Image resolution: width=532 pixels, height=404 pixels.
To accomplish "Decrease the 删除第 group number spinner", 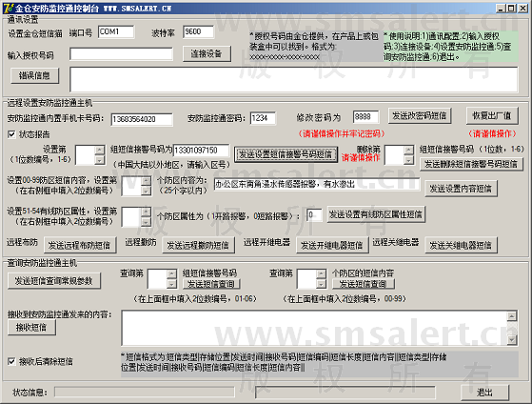I will (x=409, y=160).
